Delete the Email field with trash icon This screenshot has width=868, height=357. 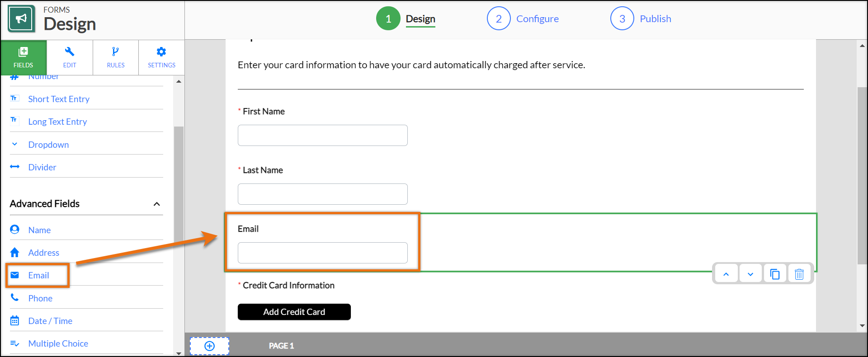pyautogui.click(x=799, y=273)
